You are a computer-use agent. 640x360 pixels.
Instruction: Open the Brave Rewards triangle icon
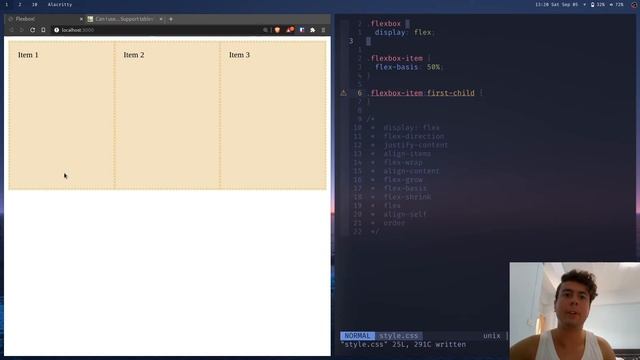pyautogui.click(x=290, y=29)
